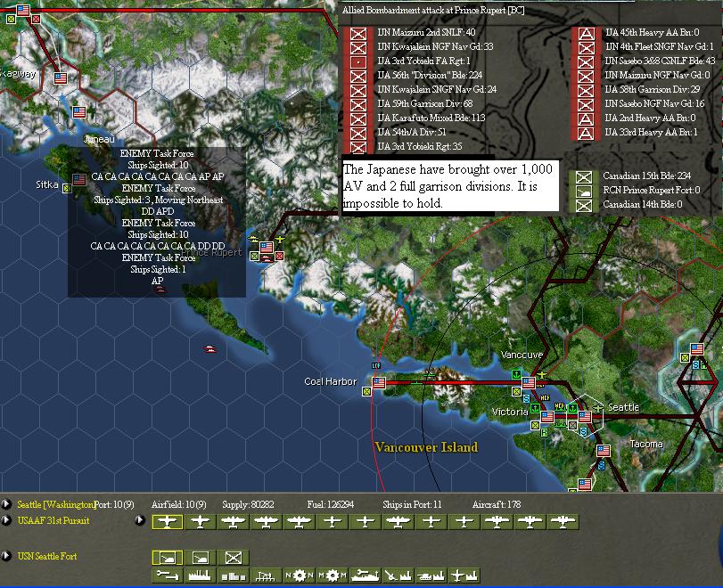Select the US flag base at Juneau
Viewport: 723px width, 588px height.
[x=79, y=112]
